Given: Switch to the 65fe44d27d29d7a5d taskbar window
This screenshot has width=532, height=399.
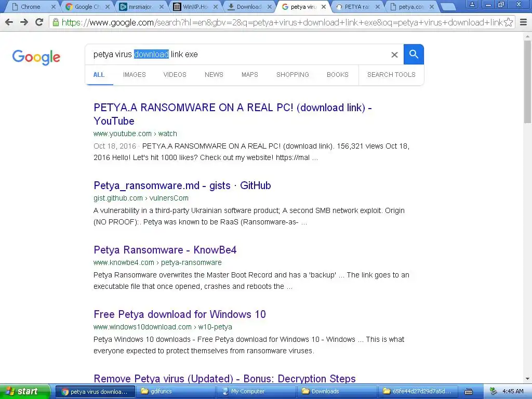Looking at the screenshot, I should [418, 392].
